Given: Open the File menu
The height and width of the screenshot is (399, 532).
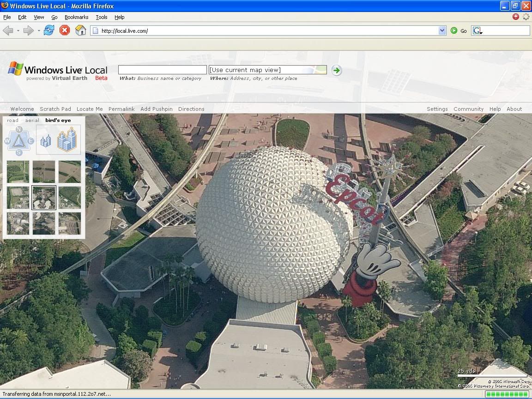Looking at the screenshot, I should (7, 17).
